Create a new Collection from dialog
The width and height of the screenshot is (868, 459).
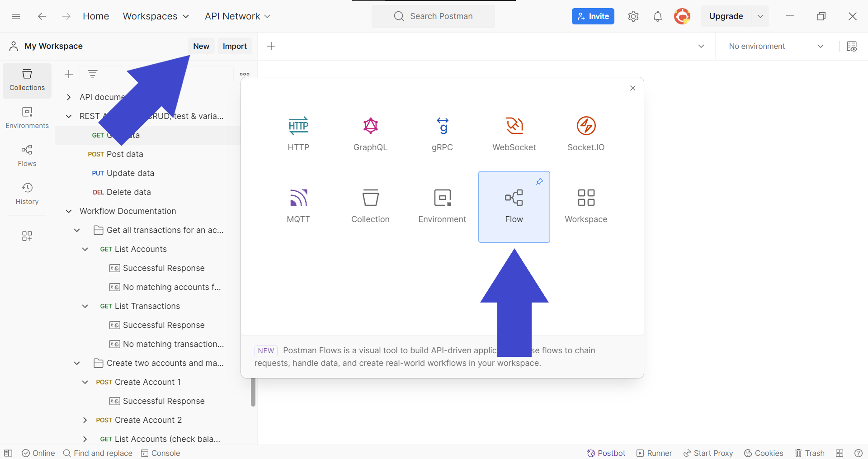370,207
